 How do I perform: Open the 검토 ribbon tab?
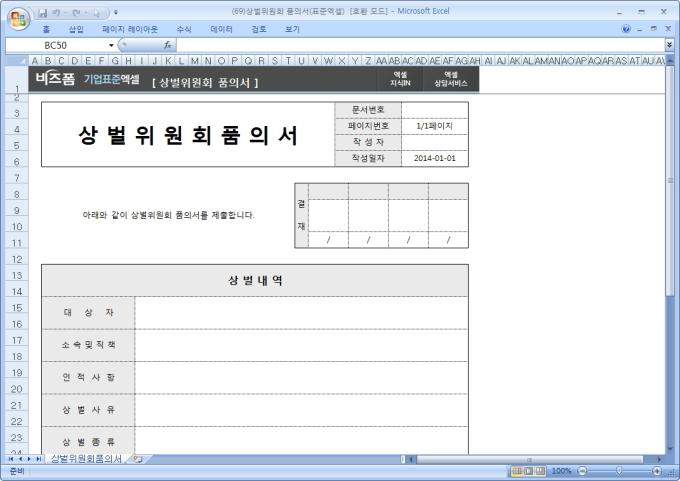259,29
